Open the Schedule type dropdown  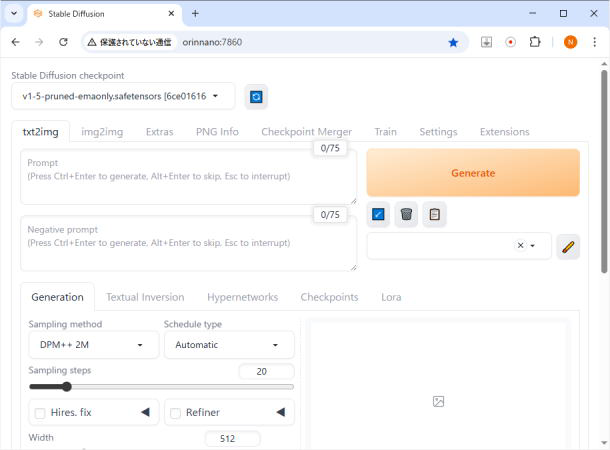coord(228,345)
